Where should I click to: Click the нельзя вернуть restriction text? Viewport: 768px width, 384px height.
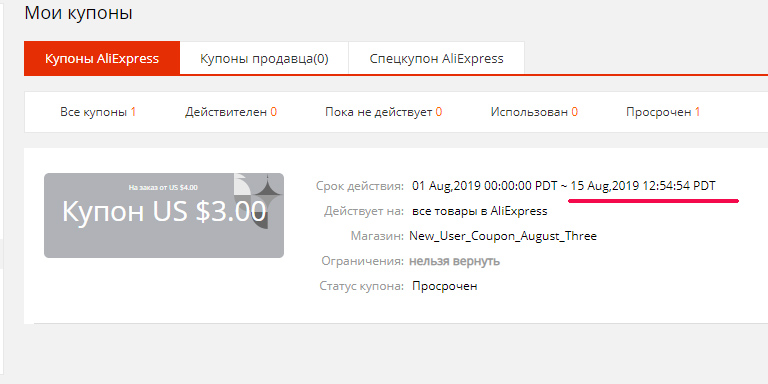point(454,261)
